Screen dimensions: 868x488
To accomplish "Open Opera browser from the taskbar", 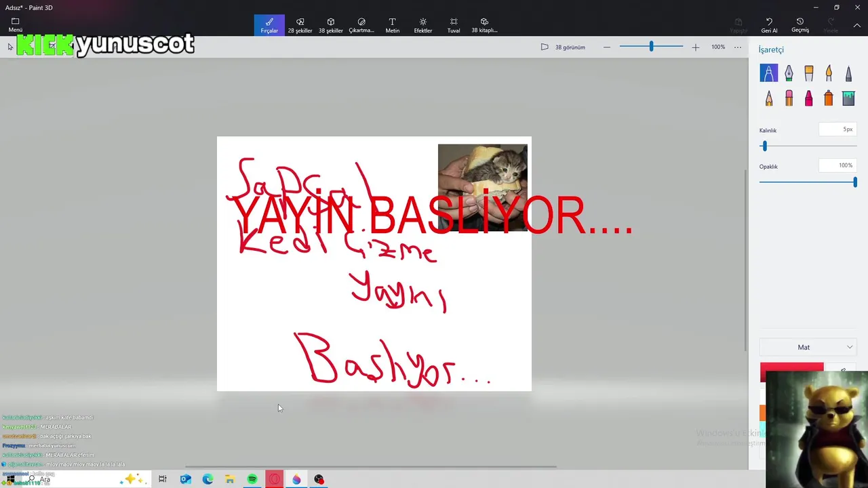I will [x=275, y=479].
